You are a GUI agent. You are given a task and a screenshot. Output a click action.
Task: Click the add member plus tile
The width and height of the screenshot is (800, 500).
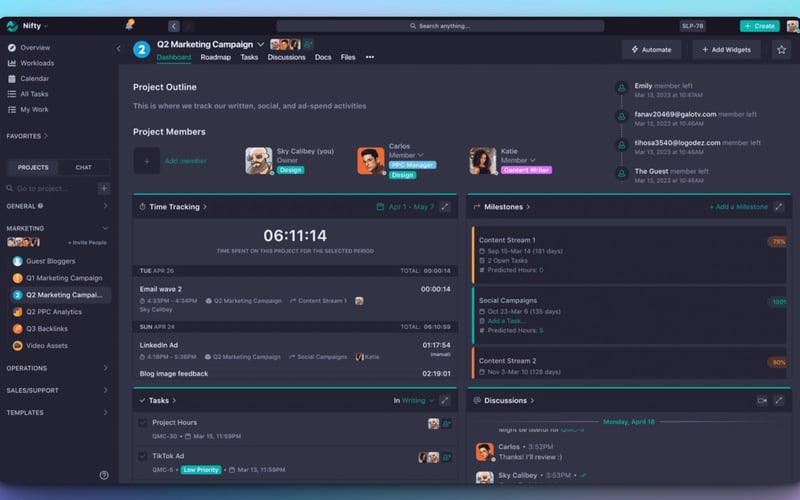pos(146,161)
